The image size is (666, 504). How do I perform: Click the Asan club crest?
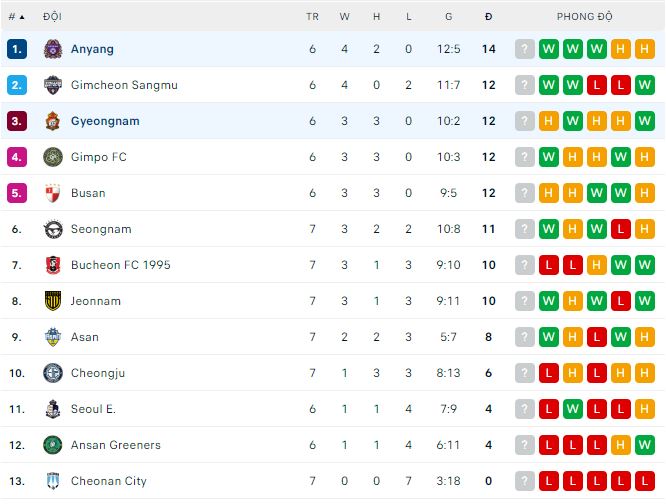(x=53, y=337)
